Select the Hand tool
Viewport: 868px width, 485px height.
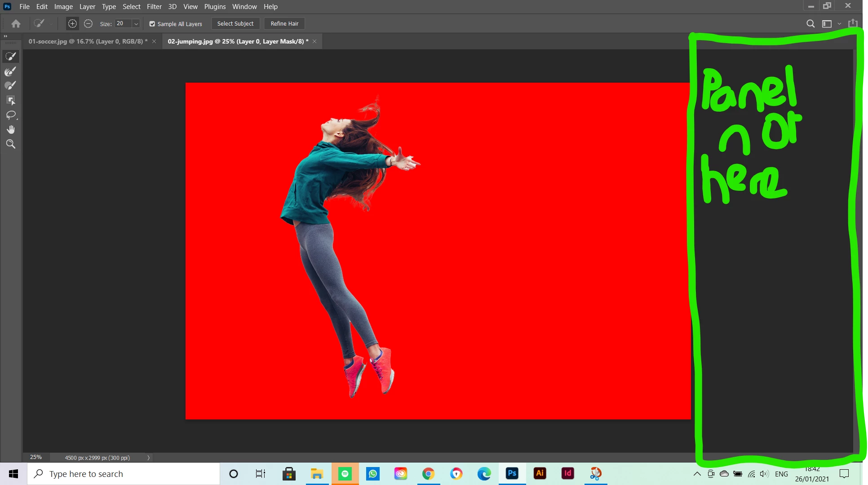11,130
